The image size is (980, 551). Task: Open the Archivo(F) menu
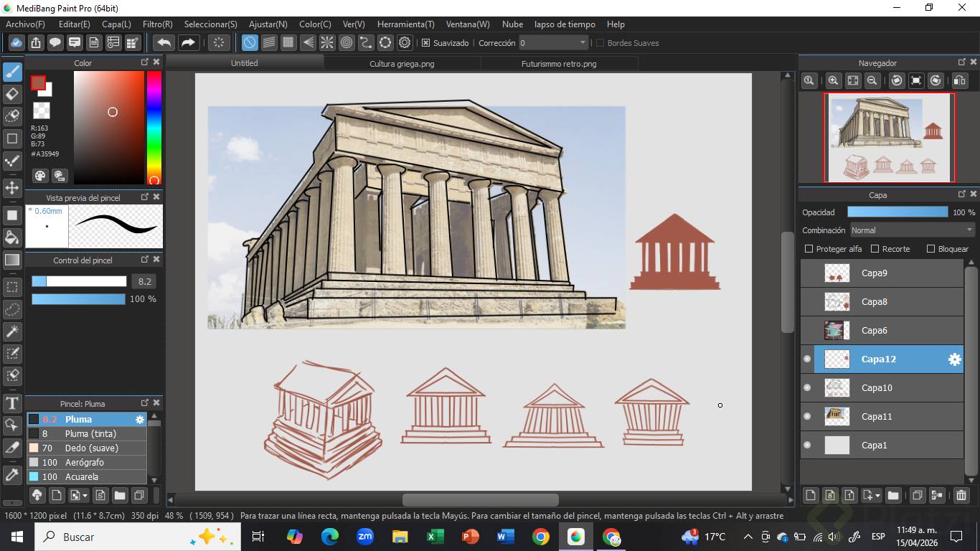point(25,24)
